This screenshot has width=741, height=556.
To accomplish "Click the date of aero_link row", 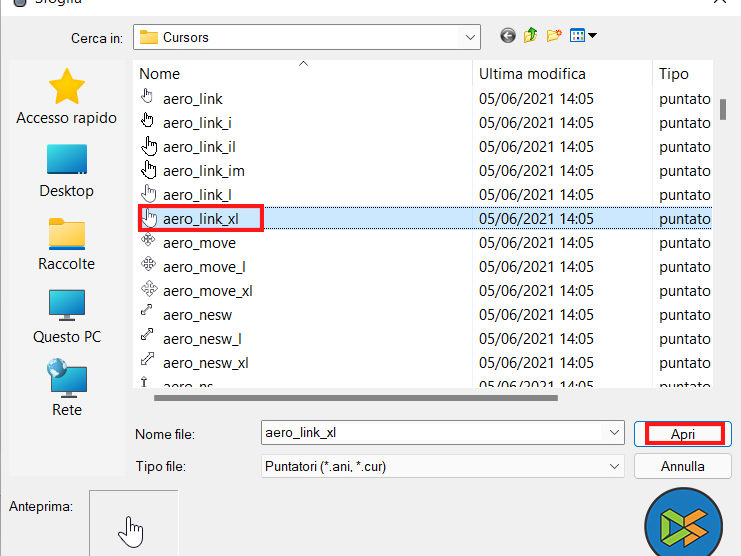I will [536, 99].
